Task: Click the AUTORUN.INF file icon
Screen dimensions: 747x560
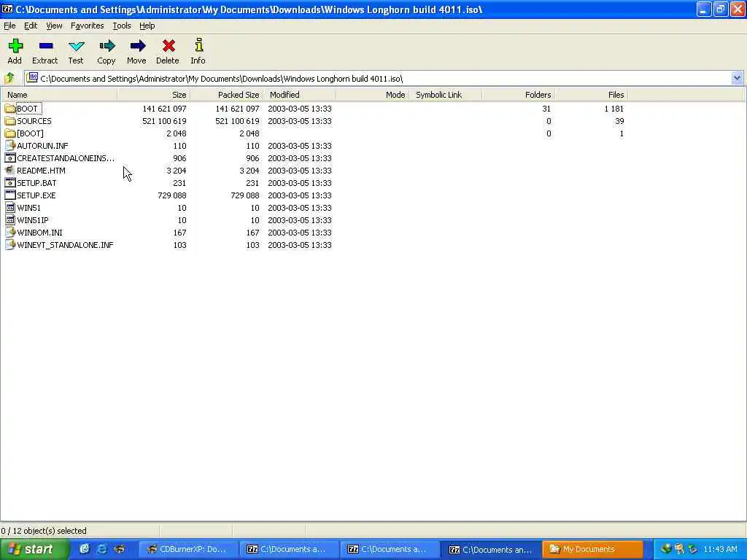Action: (x=10, y=146)
